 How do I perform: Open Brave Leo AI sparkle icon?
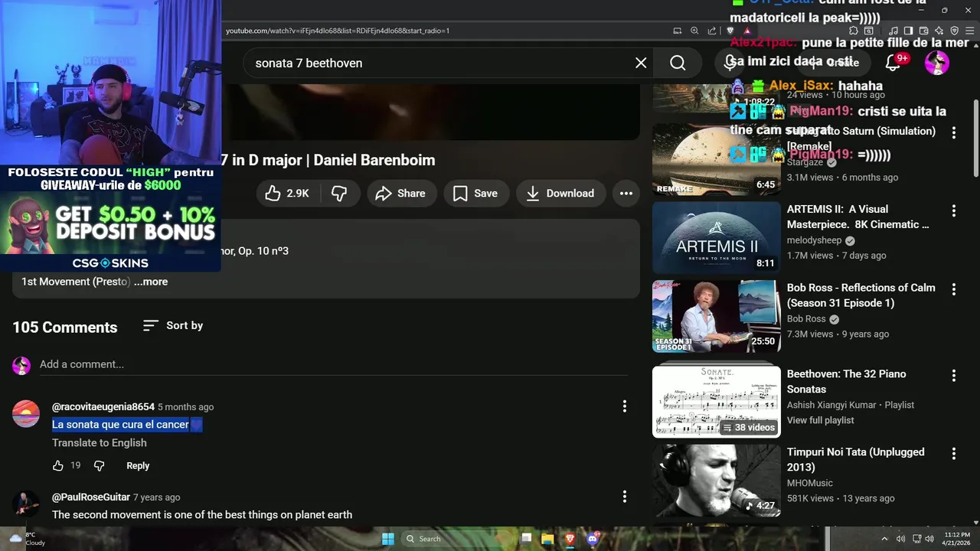[939, 31]
